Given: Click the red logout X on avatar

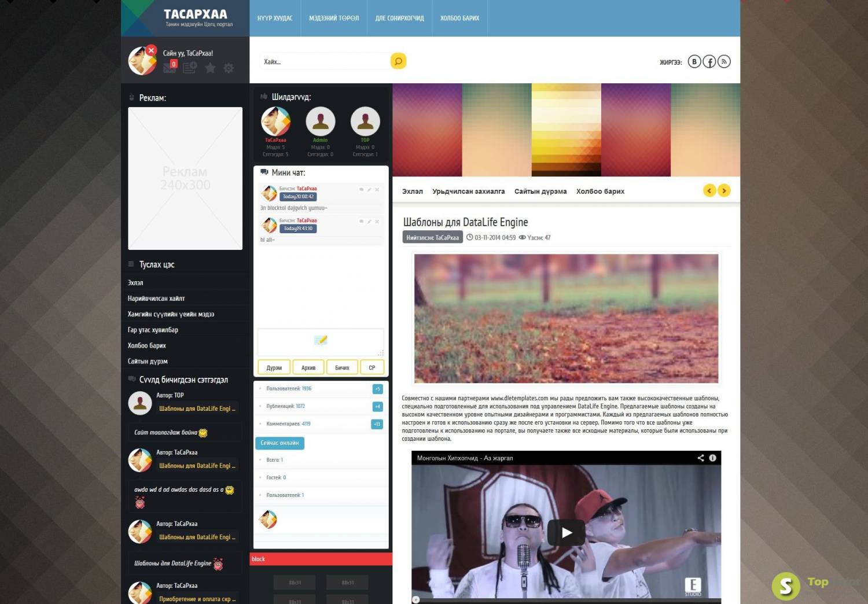Looking at the screenshot, I should [151, 50].
